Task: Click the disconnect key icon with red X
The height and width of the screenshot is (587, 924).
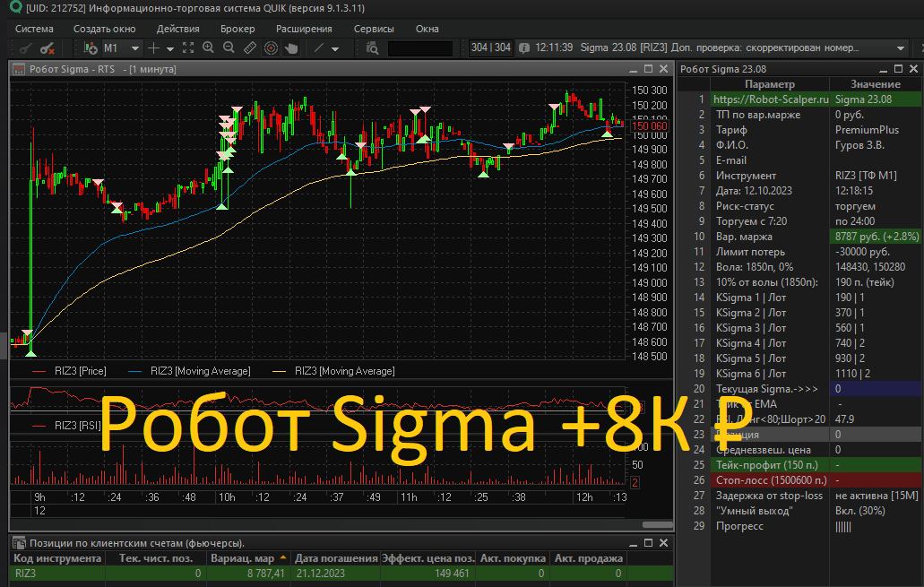Action: click(47, 48)
